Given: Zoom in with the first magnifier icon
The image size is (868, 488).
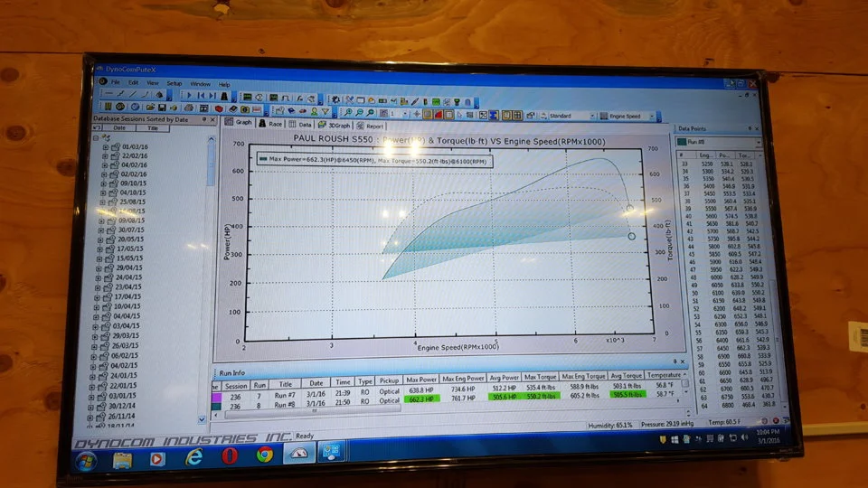Looking at the screenshot, I should pyautogui.click(x=347, y=112).
